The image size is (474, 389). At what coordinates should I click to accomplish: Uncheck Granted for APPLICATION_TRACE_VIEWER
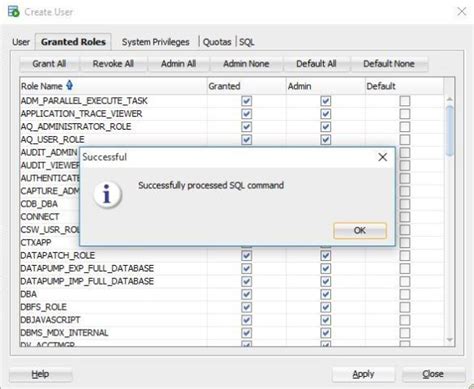(246, 114)
